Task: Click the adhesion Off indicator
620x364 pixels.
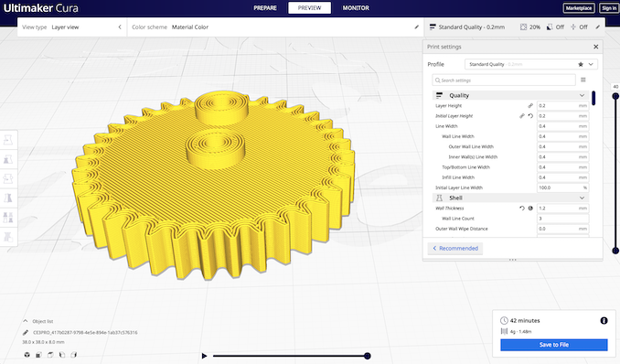Action: [579, 27]
